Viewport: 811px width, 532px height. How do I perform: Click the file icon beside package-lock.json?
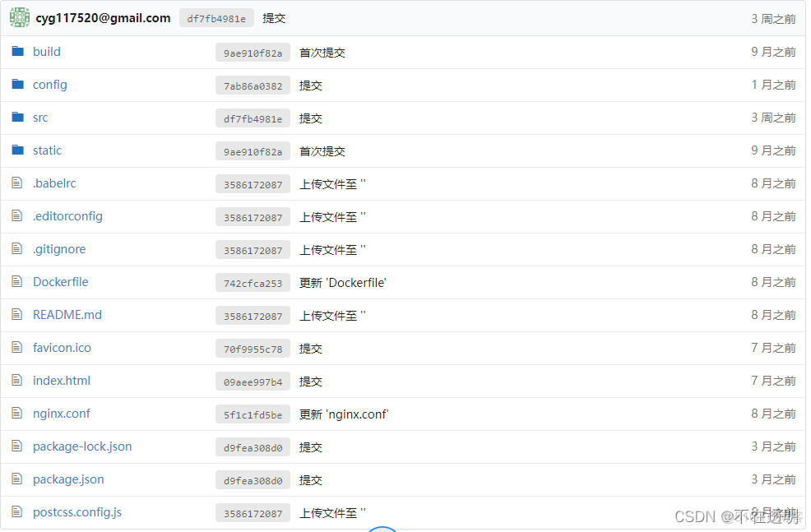pos(17,446)
